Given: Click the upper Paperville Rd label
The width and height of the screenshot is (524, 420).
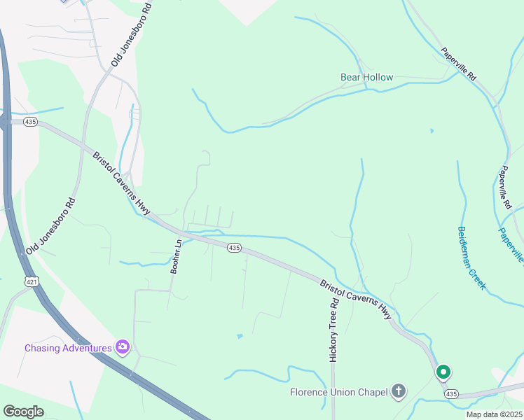Looking at the screenshot, I should 458,64.
